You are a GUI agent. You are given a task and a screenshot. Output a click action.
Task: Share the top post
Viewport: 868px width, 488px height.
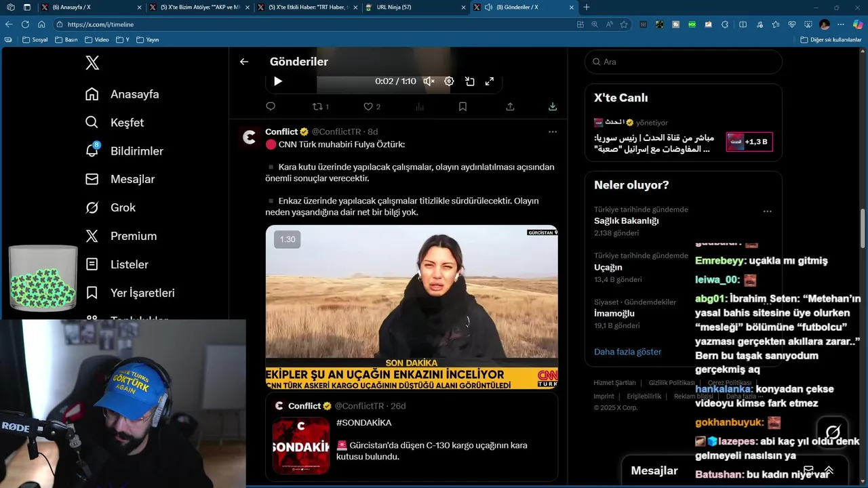coord(510,106)
